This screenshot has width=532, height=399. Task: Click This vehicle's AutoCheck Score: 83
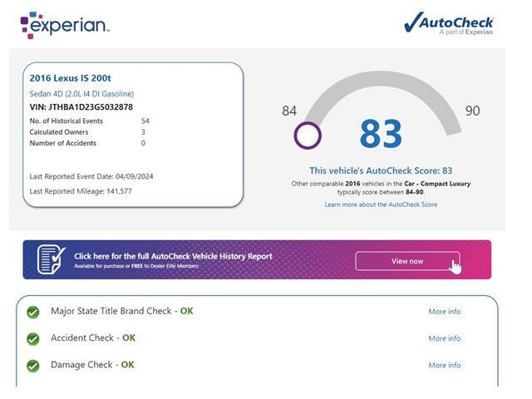381,170
